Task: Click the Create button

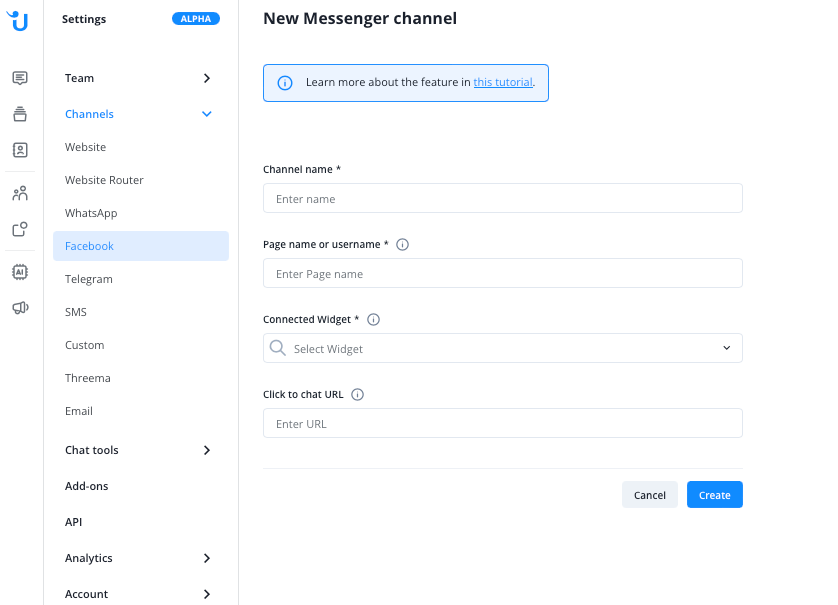Action: coord(714,495)
